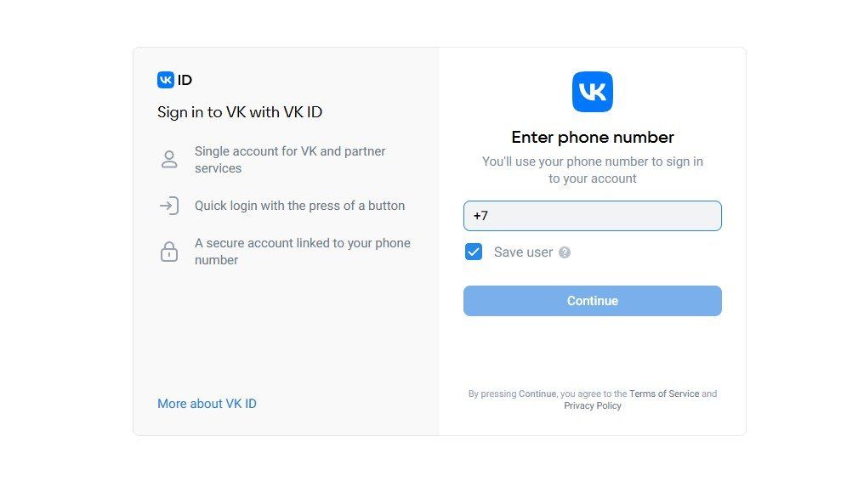This screenshot has width=841, height=504.
Task: Click the person silhouette account icon
Action: click(169, 160)
